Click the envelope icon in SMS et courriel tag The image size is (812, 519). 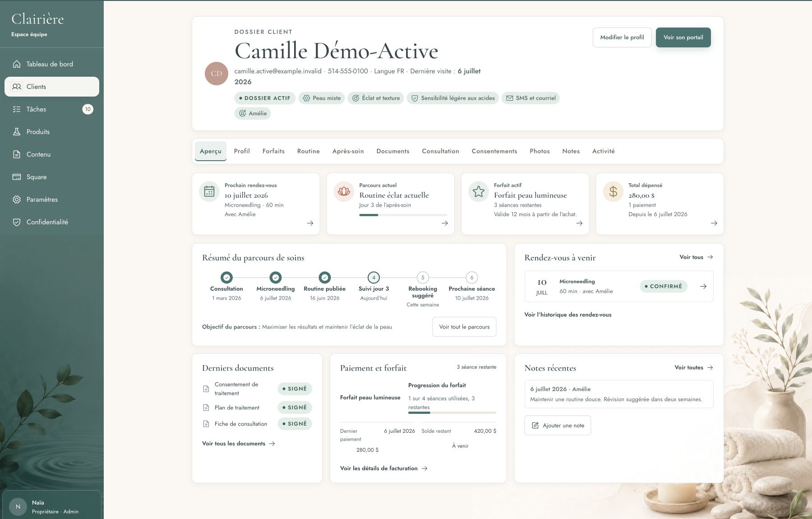click(509, 98)
